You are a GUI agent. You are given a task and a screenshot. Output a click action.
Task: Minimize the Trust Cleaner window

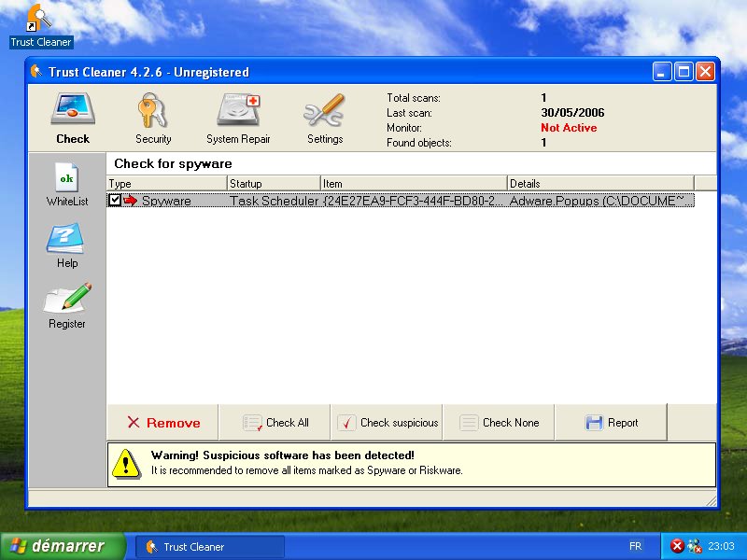point(662,72)
